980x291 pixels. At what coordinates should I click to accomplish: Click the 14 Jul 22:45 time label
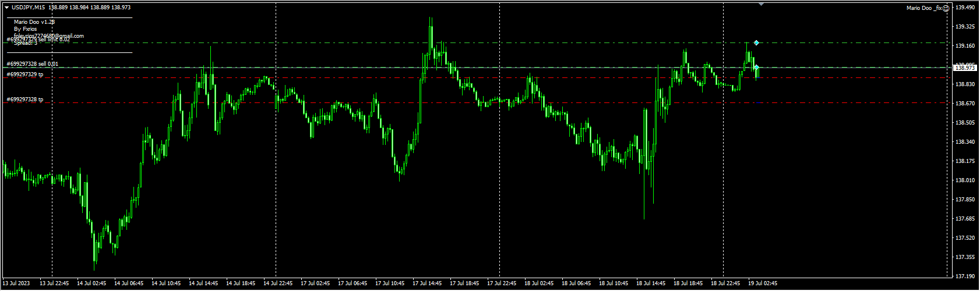pyautogui.click(x=278, y=283)
